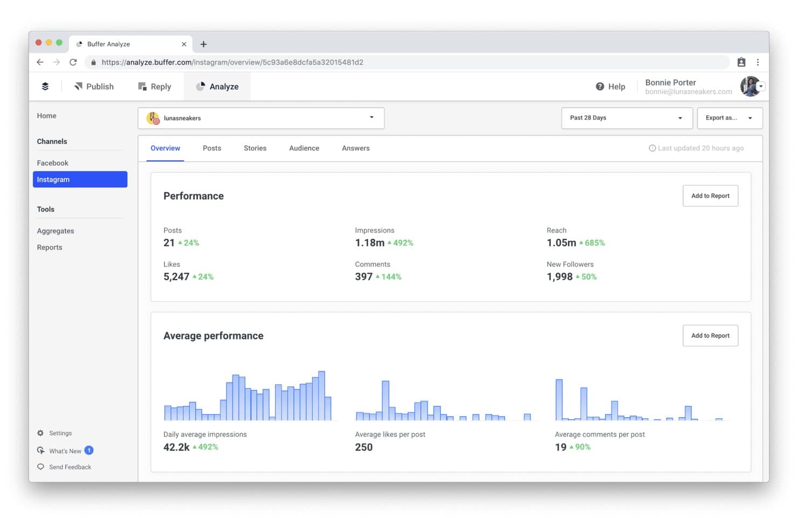798x532 pixels.
Task: Click the lunasneakers account avatar icon
Action: click(153, 118)
